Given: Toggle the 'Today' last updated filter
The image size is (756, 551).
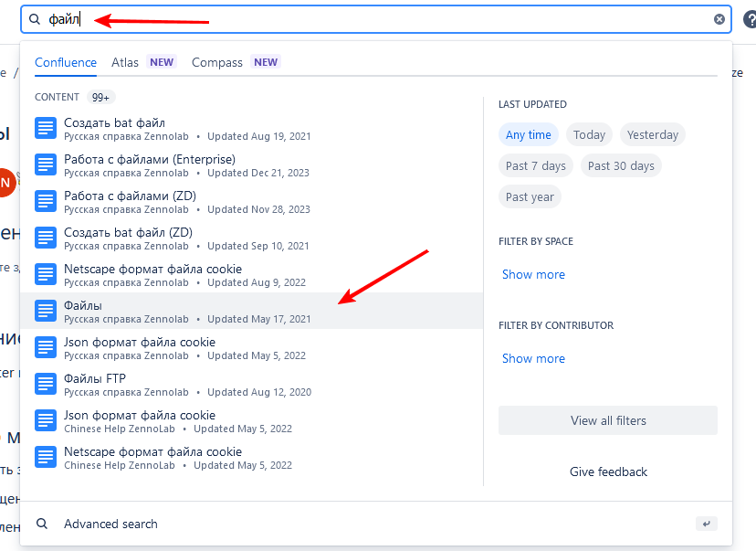Looking at the screenshot, I should pos(589,134).
